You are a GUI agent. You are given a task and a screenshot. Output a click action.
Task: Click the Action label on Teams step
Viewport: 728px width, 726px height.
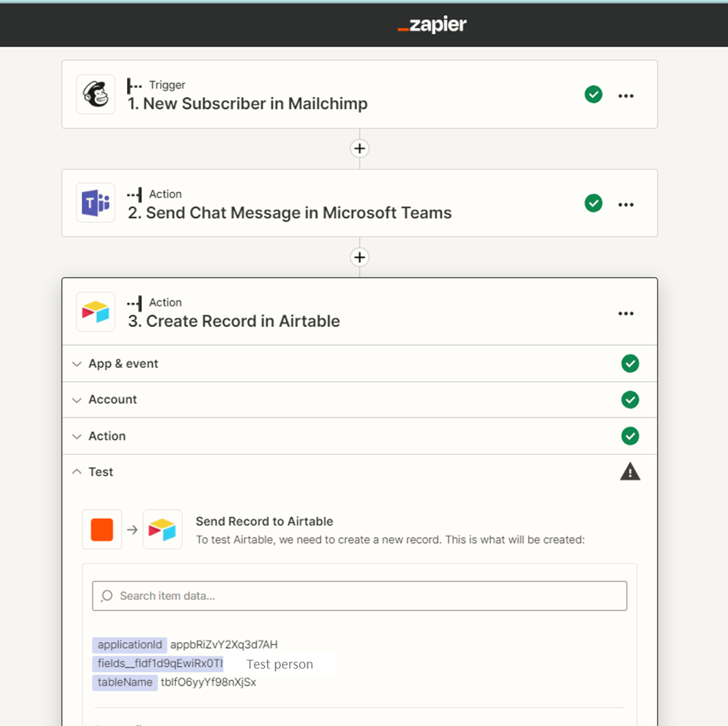[165, 194]
